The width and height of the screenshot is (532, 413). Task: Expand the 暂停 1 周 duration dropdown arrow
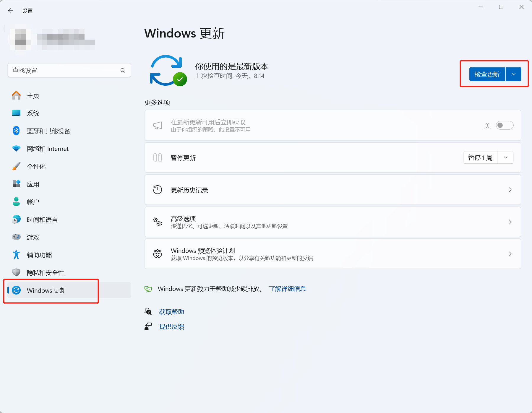[x=506, y=157]
